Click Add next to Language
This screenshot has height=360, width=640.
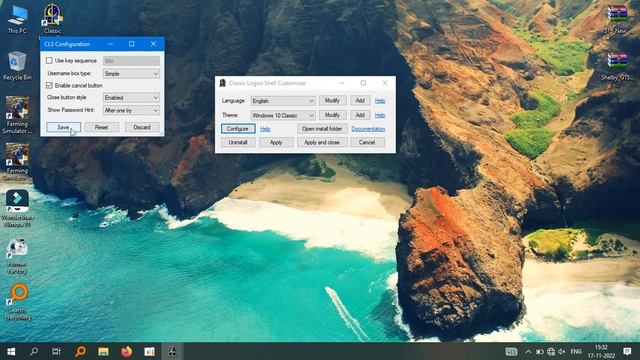pos(360,100)
